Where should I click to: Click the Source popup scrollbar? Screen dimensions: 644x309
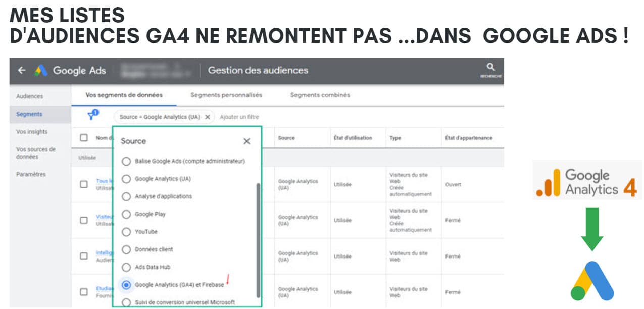[x=259, y=240]
